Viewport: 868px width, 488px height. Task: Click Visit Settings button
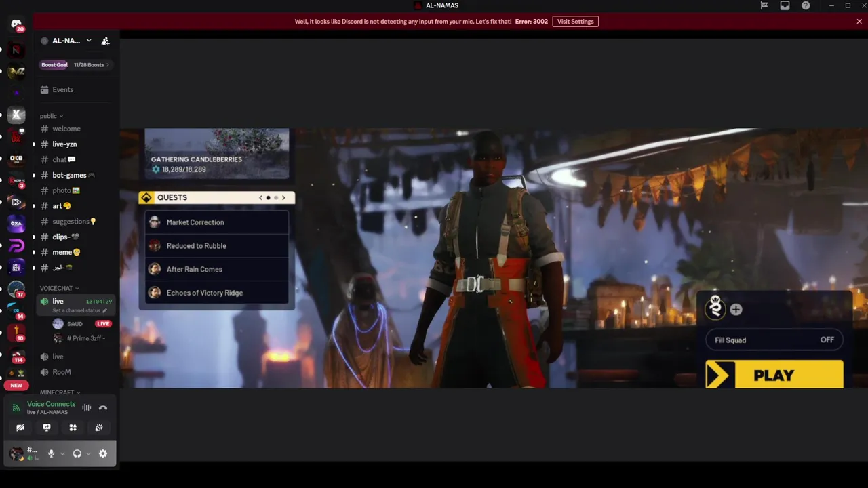point(575,21)
